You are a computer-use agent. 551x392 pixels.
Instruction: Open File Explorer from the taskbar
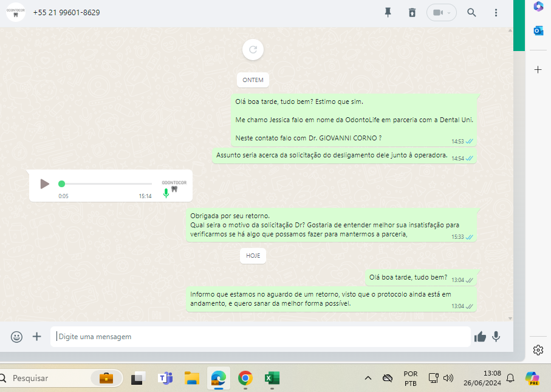[192, 378]
